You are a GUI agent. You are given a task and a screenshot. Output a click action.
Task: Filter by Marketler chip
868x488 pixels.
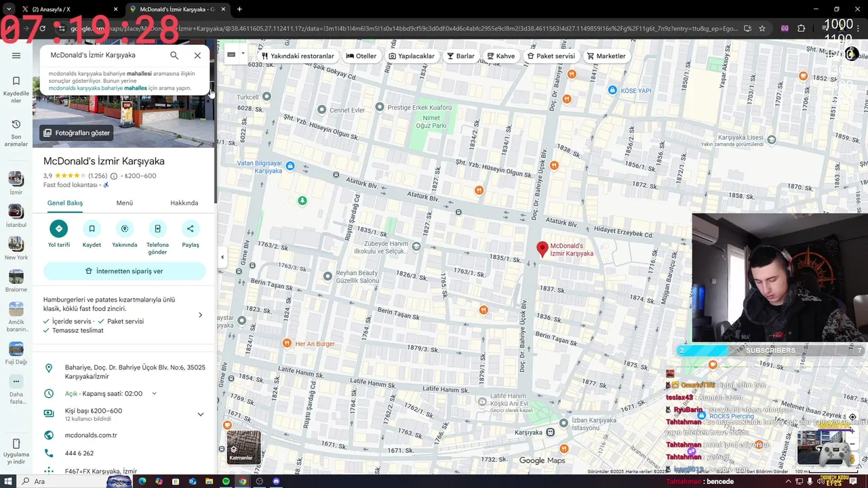606,56
